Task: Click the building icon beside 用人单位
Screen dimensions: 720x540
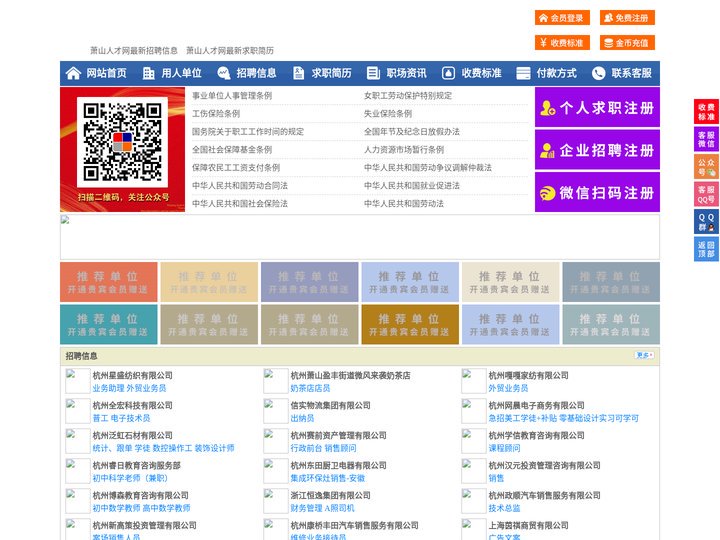Action: pos(148,73)
